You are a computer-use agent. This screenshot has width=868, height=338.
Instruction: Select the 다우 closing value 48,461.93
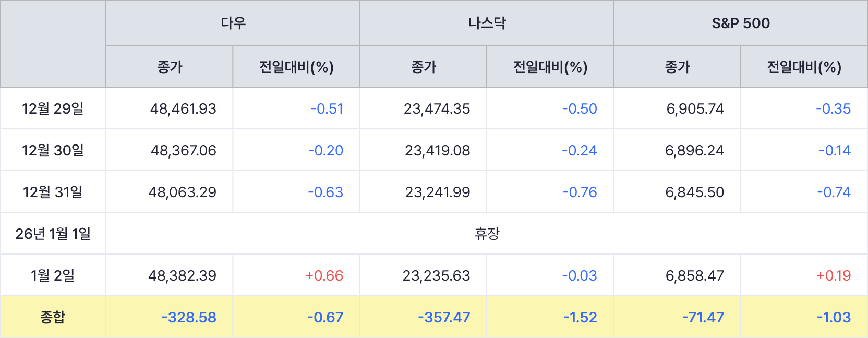(x=183, y=108)
